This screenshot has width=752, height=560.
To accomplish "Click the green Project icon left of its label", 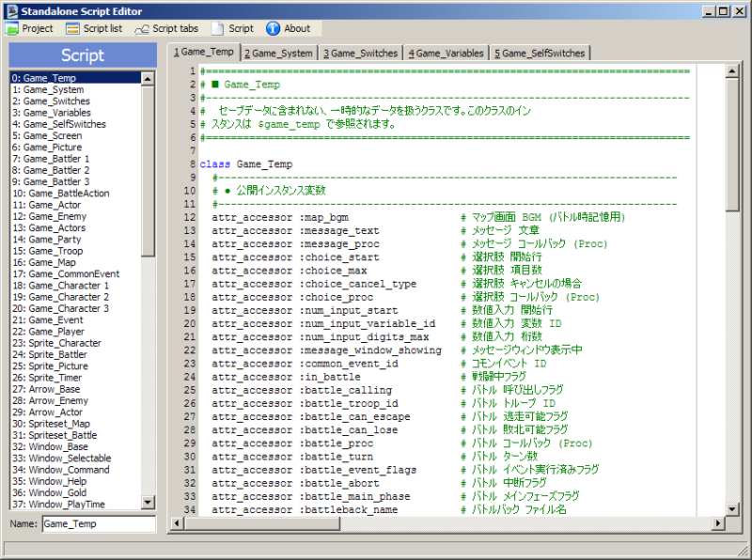I will 11,27.
